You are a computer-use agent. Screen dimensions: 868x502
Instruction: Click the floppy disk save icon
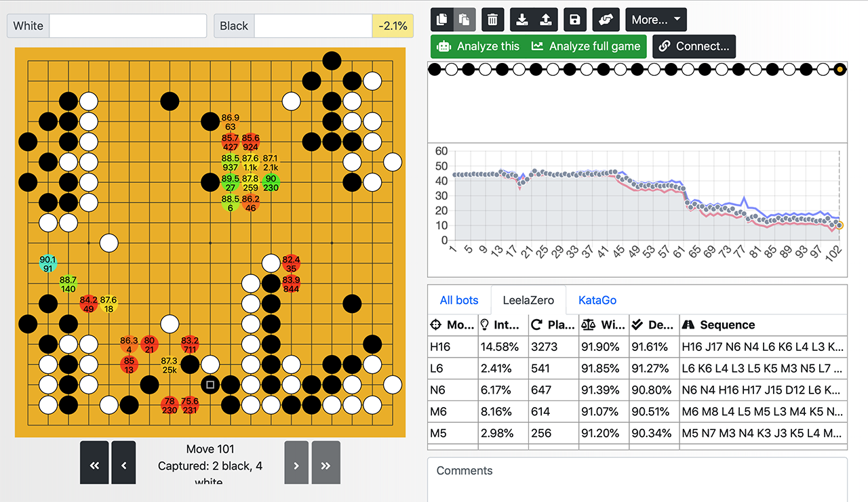(x=575, y=20)
